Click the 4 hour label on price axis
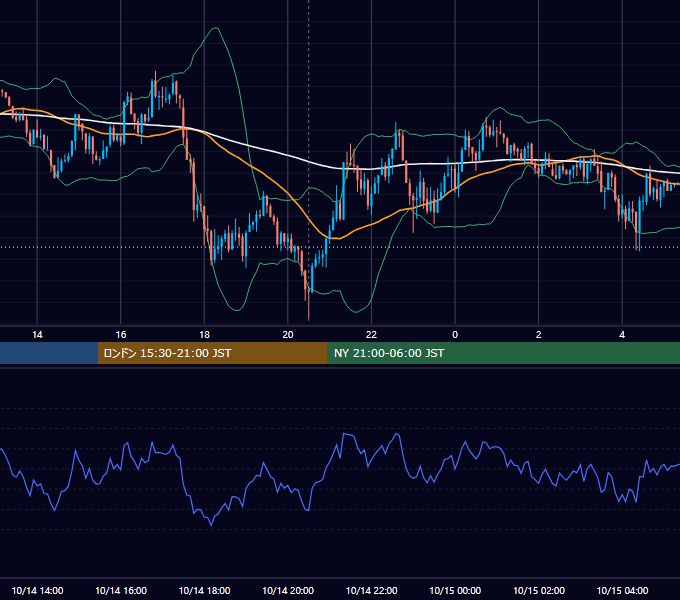This screenshot has height=600, width=680. pyautogui.click(x=622, y=335)
